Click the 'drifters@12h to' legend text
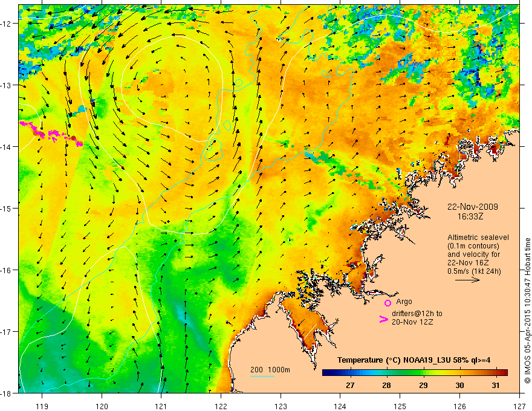 pos(417,314)
